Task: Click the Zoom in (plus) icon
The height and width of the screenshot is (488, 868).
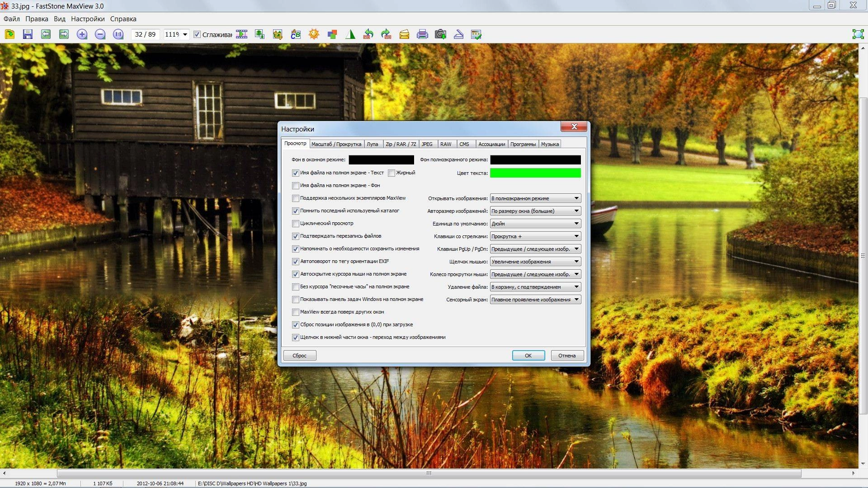Action: (x=82, y=34)
